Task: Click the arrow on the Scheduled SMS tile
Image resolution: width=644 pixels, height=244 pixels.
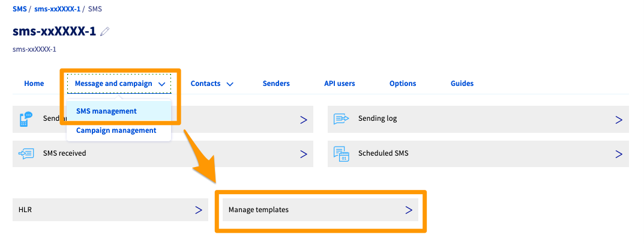Action: click(x=618, y=154)
